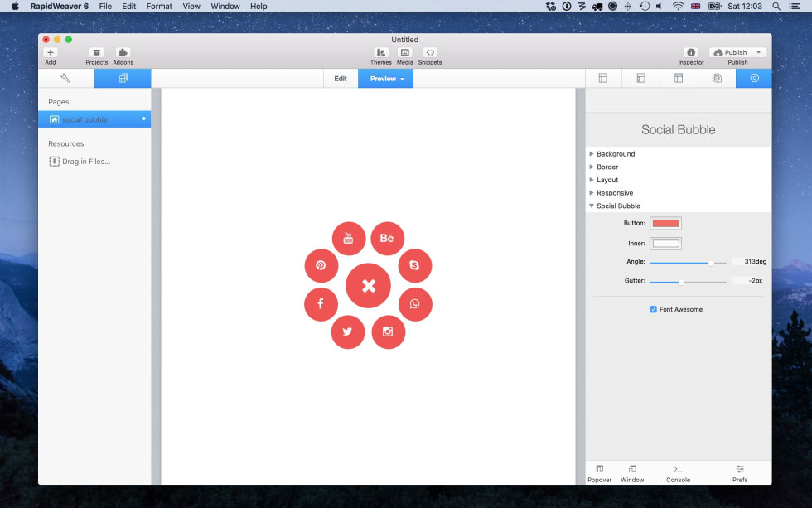Open the Themes toolbar icon

(380, 53)
